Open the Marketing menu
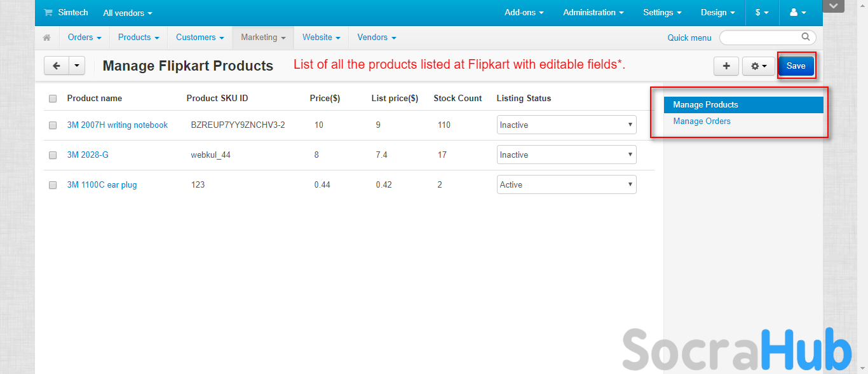The height and width of the screenshot is (374, 868). (263, 38)
